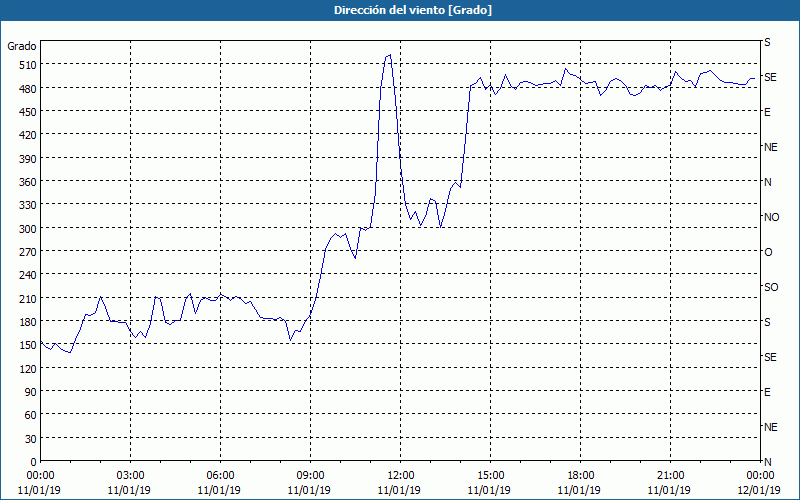Click the 90 degree axis label
This screenshot has height=500, width=800.
(x=31, y=392)
